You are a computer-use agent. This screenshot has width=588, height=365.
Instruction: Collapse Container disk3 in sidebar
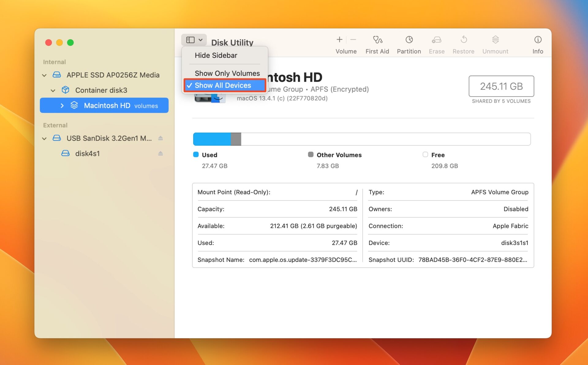click(53, 90)
